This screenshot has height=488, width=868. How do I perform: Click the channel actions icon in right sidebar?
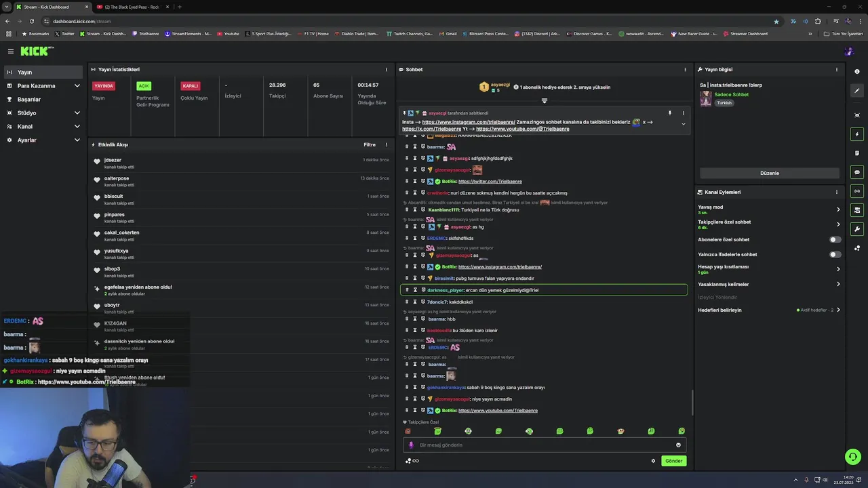click(857, 210)
